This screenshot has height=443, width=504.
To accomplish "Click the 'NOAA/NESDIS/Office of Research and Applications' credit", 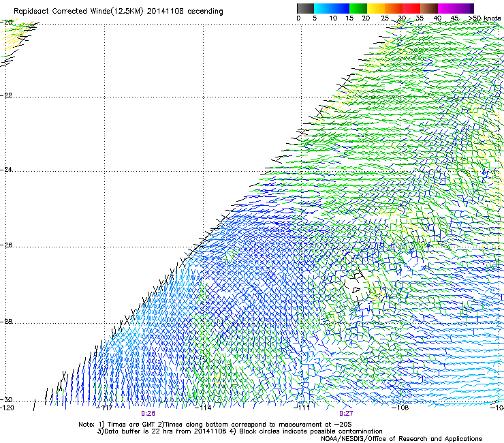I will click(401, 439).
